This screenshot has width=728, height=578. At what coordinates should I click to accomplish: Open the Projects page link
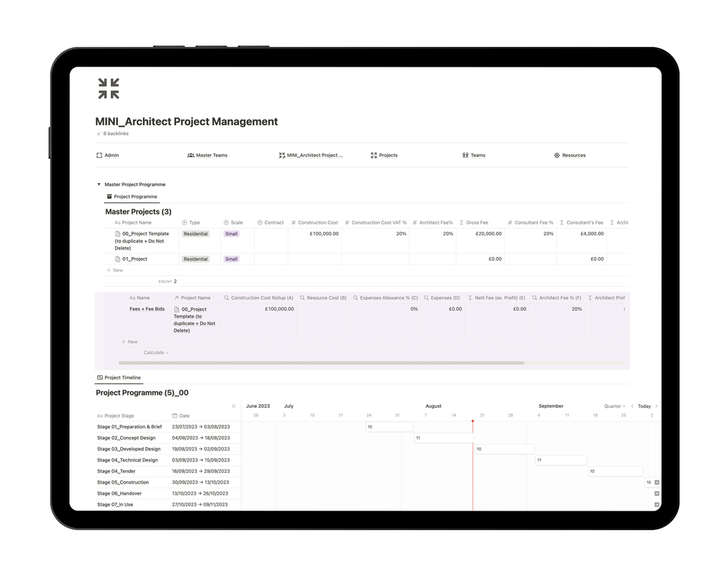click(x=384, y=156)
